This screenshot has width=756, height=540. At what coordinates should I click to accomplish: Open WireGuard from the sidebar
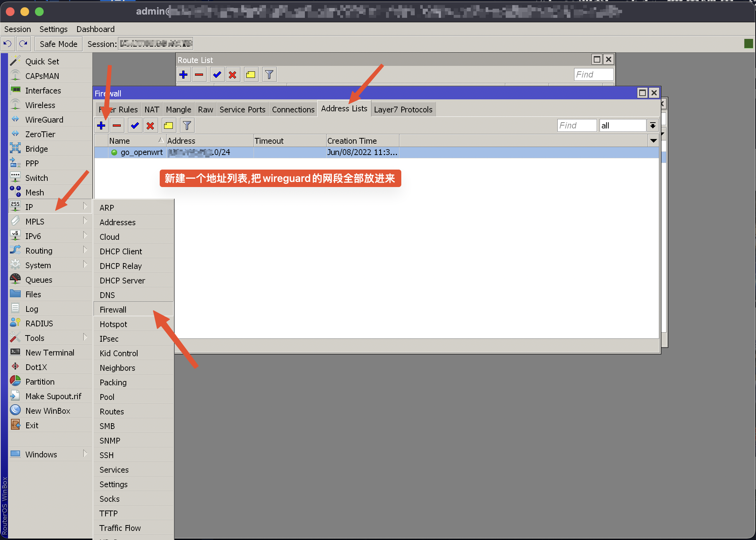44,120
